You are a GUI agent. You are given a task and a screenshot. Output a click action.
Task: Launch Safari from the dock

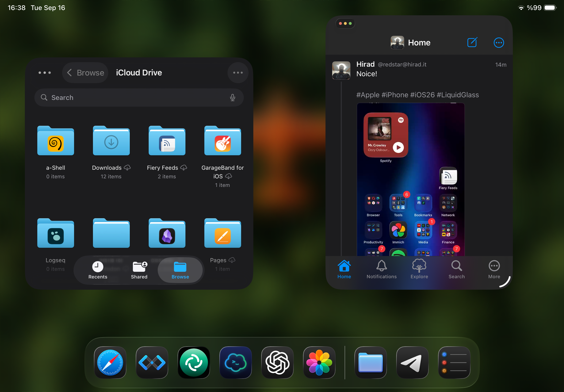[110, 362]
